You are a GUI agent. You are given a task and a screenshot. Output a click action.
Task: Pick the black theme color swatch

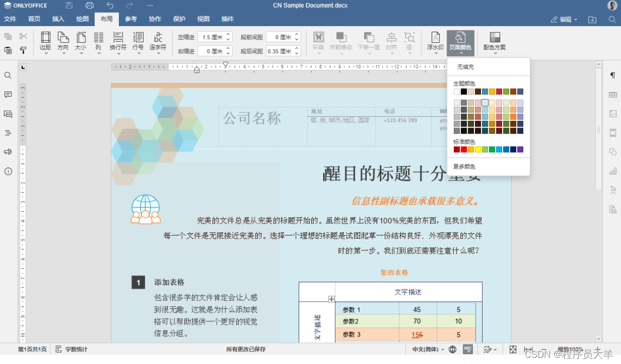[464, 92]
